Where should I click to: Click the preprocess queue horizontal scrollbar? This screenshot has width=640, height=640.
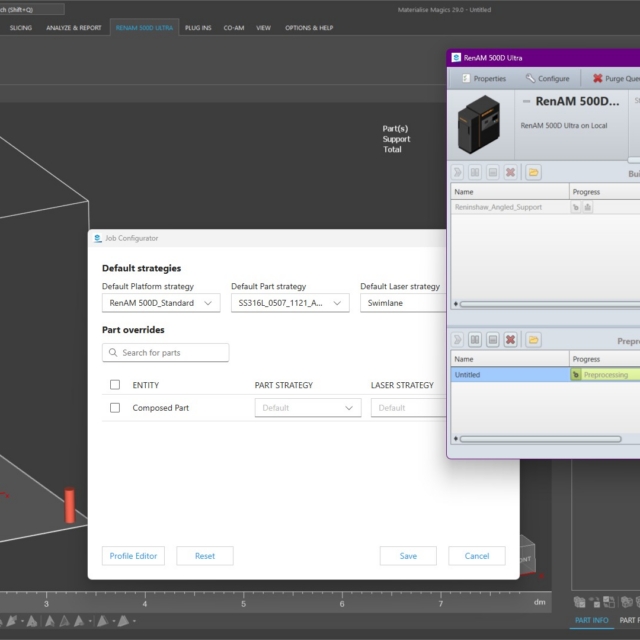click(540, 439)
